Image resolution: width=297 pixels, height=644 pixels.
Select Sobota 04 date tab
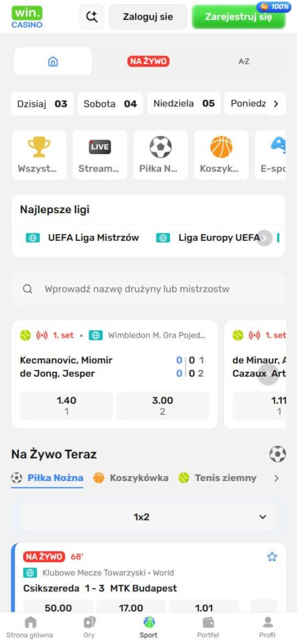tap(110, 104)
